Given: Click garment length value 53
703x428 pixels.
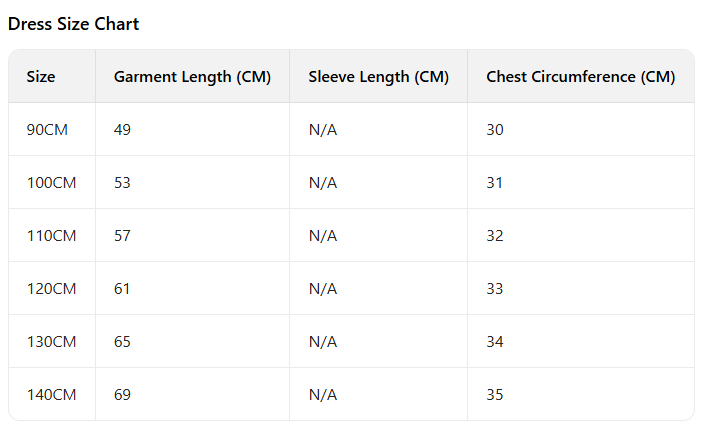Looking at the screenshot, I should (123, 183).
